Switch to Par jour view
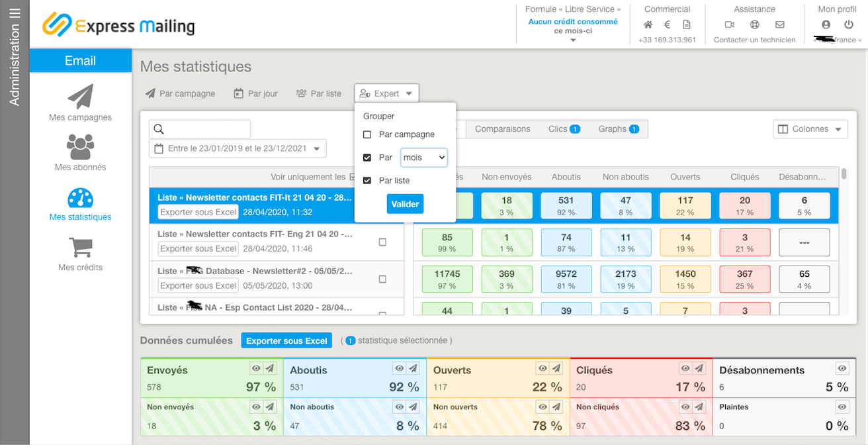 pyautogui.click(x=256, y=93)
